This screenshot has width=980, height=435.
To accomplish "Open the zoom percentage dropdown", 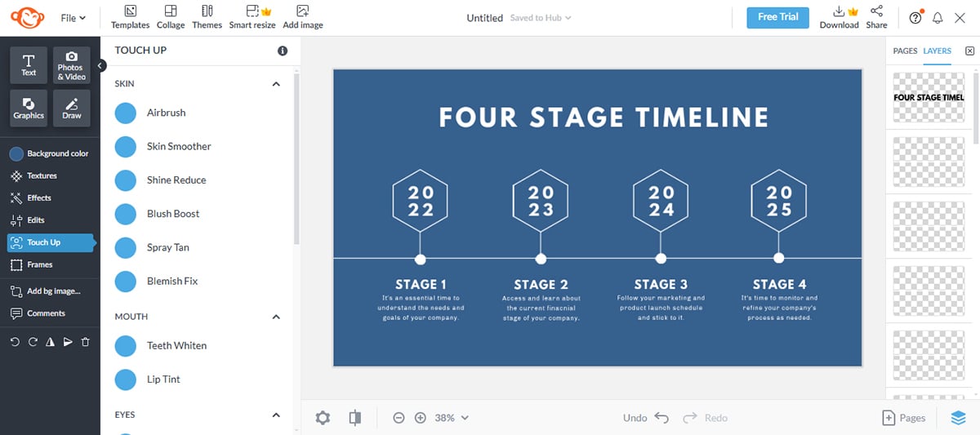I will click(452, 418).
